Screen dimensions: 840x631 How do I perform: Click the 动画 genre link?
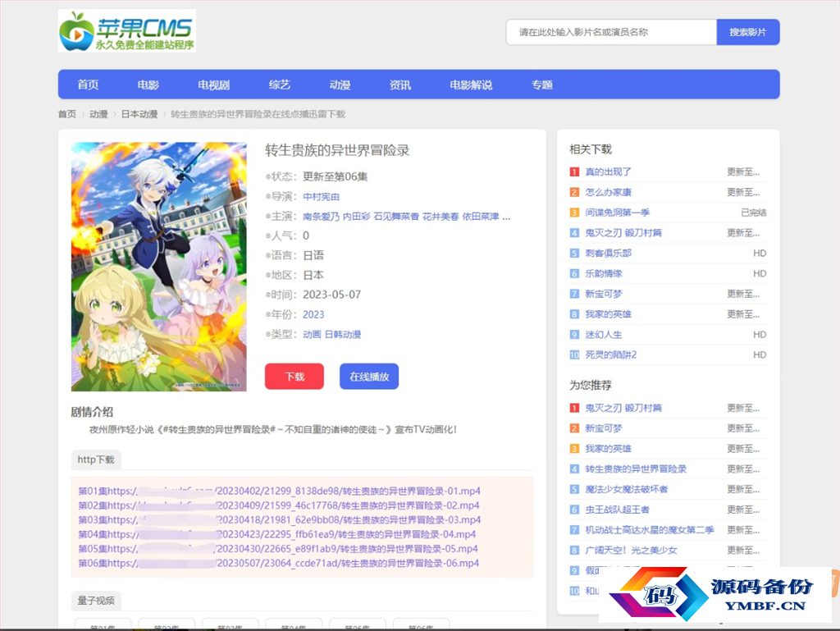pyautogui.click(x=312, y=334)
